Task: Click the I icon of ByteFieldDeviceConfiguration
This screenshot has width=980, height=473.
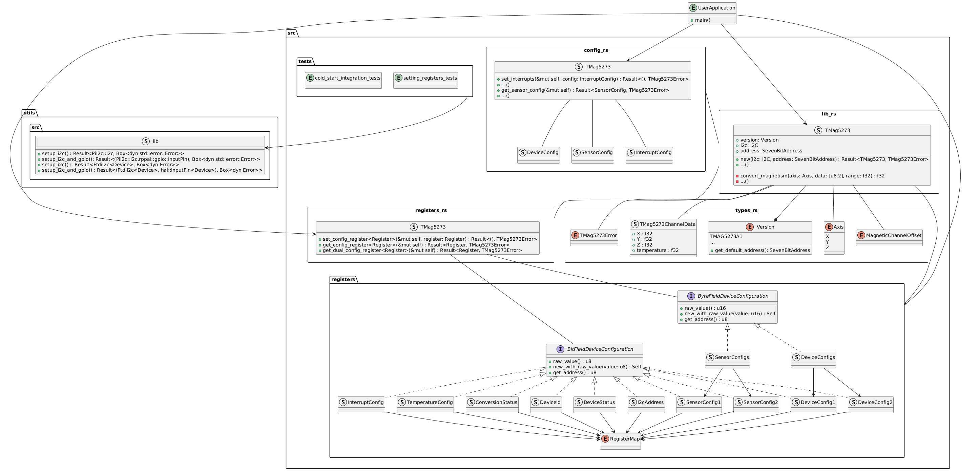Action: (x=691, y=296)
